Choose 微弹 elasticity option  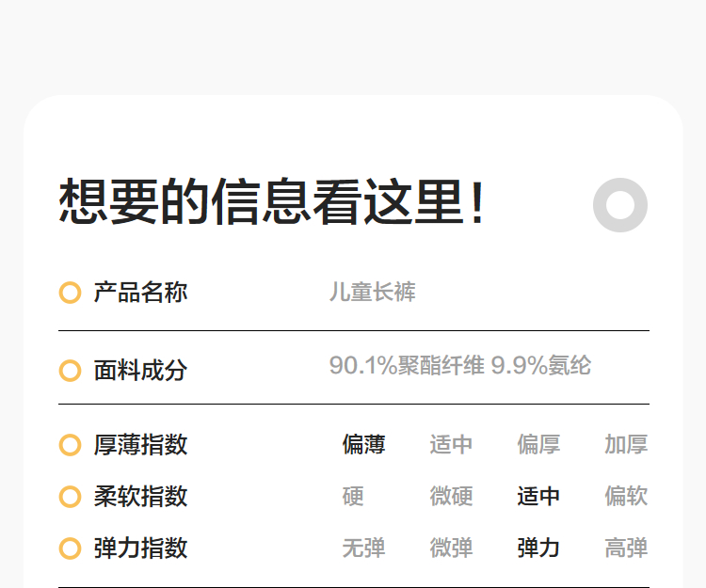click(x=451, y=548)
